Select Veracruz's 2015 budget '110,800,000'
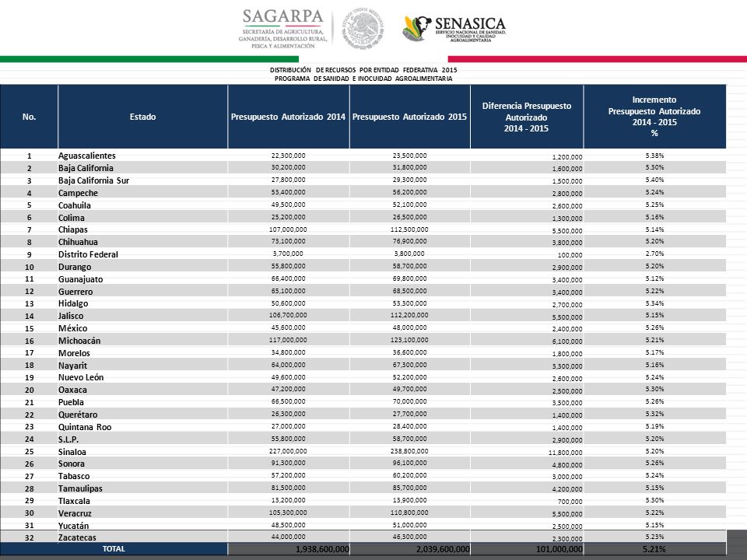The image size is (747, 560). click(x=410, y=513)
